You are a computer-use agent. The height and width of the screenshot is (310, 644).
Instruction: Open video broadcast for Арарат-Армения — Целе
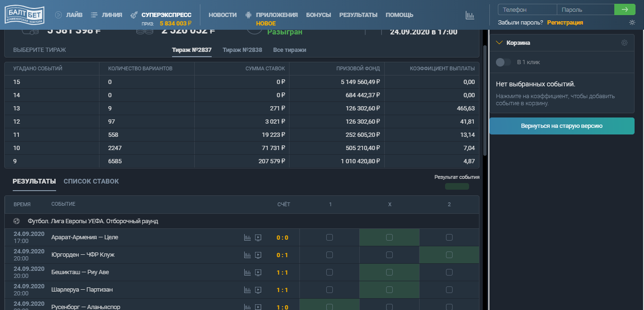(258, 237)
